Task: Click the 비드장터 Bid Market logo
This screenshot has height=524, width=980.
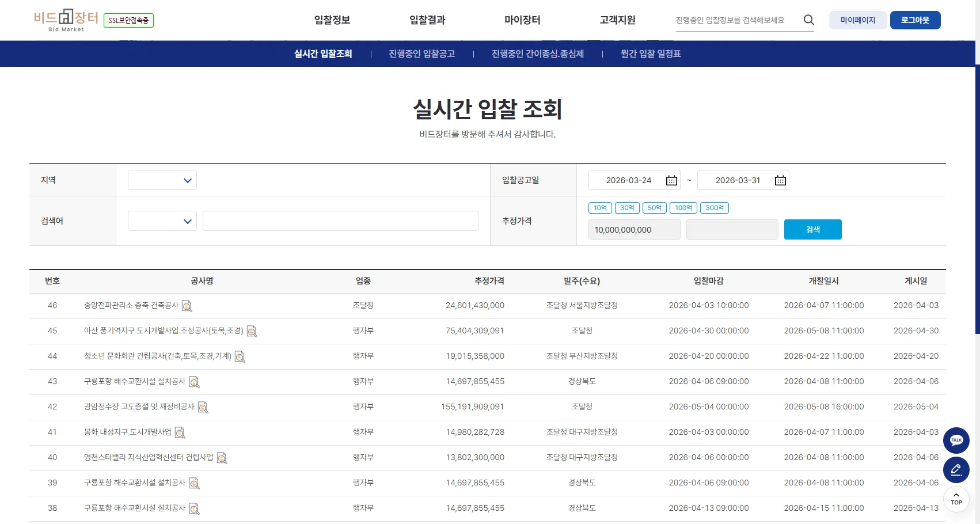Action: point(66,20)
